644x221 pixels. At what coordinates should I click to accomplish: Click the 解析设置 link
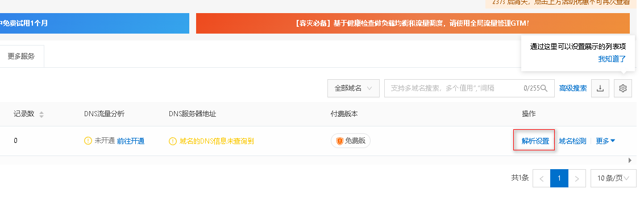coord(535,141)
